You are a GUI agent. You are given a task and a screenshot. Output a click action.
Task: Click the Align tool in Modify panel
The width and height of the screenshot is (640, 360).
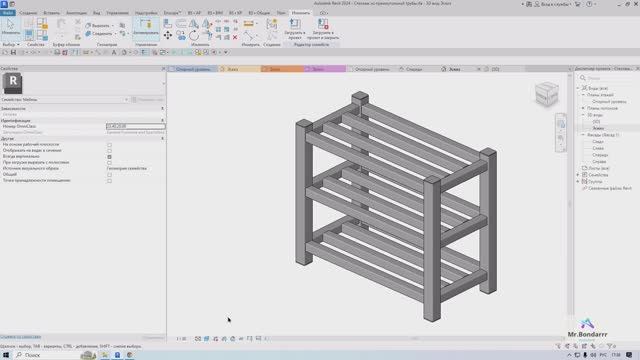[x=168, y=24]
